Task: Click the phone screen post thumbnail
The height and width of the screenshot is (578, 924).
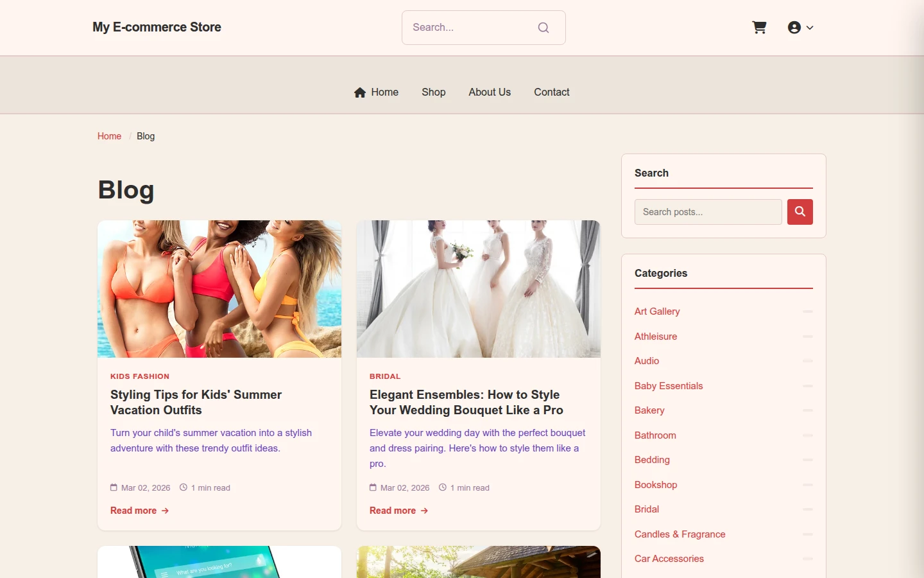Action: tap(219, 562)
